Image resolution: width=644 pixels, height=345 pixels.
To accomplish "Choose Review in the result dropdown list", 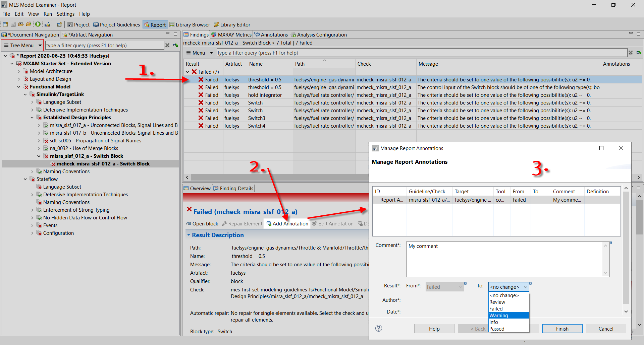I will pyautogui.click(x=509, y=302).
